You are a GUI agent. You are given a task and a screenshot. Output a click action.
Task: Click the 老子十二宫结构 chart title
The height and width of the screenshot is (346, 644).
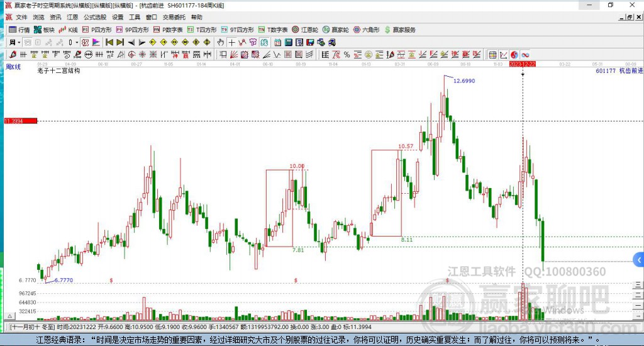click(58, 70)
